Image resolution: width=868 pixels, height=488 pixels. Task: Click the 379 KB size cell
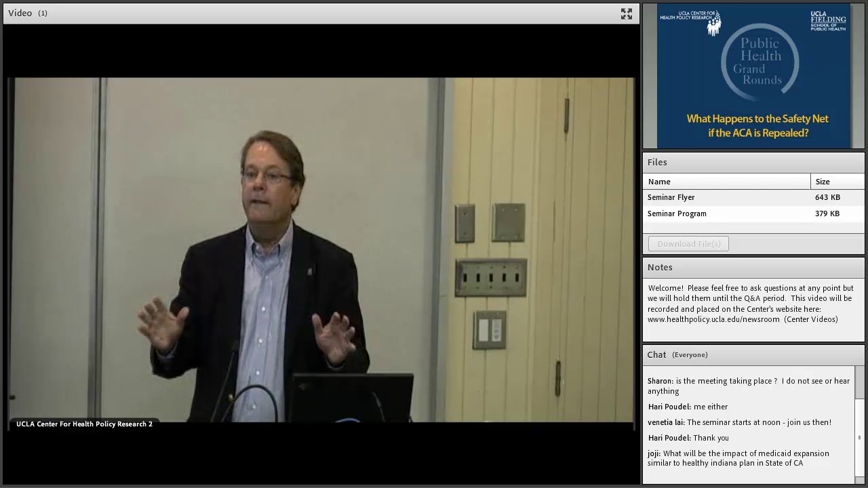click(827, 213)
